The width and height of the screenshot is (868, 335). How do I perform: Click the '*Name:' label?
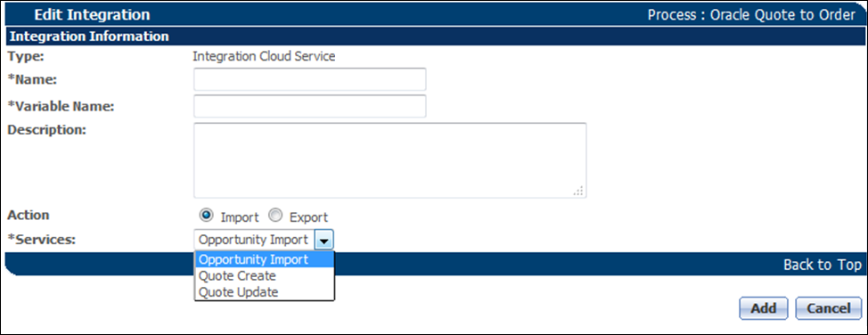(x=33, y=79)
